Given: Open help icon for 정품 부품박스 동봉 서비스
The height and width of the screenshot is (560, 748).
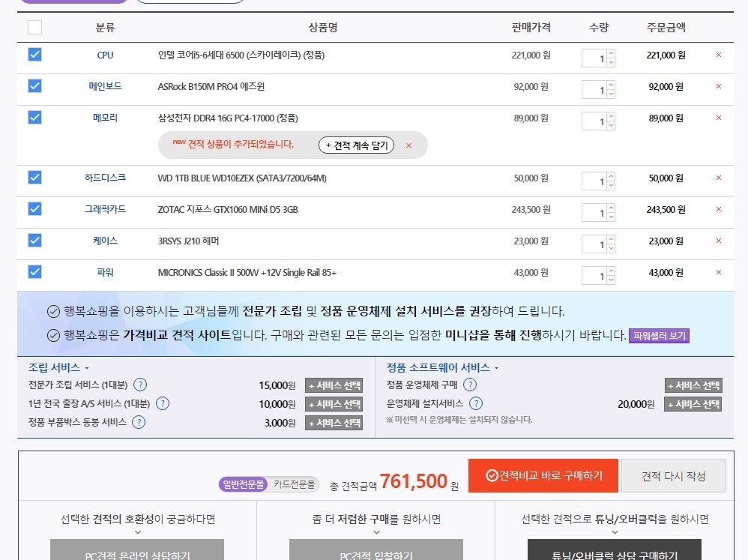Looking at the screenshot, I should point(139,422).
